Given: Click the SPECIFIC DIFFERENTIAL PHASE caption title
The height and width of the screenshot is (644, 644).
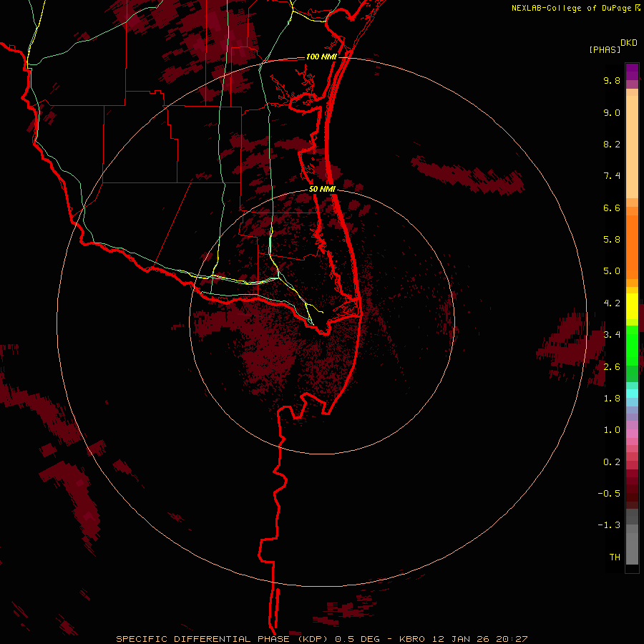Looking at the screenshot, I should [203, 639].
